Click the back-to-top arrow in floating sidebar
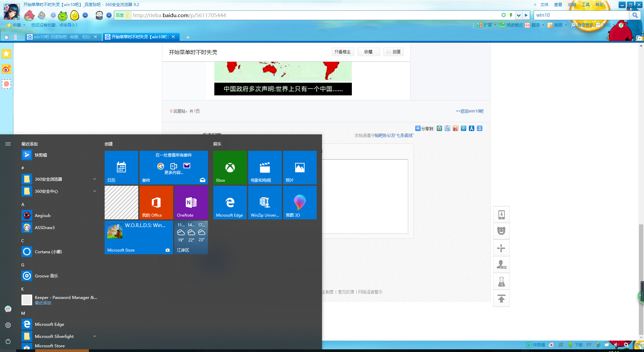Screen dimensions: 644x352 [501, 298]
